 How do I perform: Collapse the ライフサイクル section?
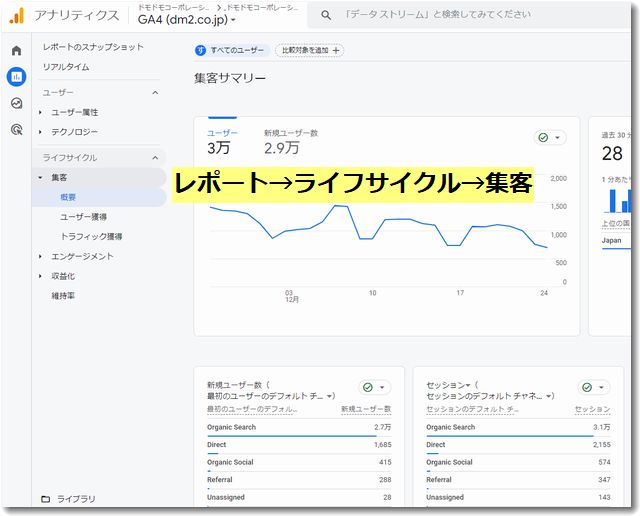[154, 158]
